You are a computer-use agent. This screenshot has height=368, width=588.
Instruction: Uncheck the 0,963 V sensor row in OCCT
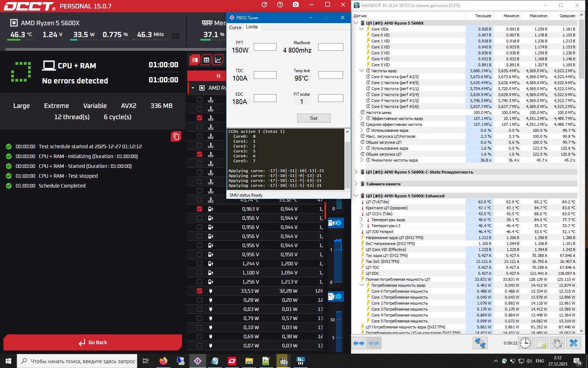pyautogui.click(x=199, y=209)
